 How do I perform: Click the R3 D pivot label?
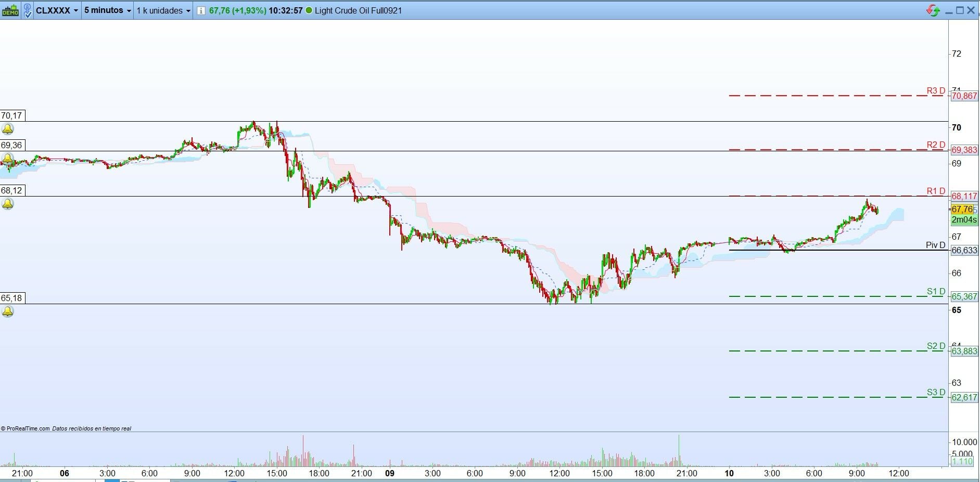pos(936,91)
